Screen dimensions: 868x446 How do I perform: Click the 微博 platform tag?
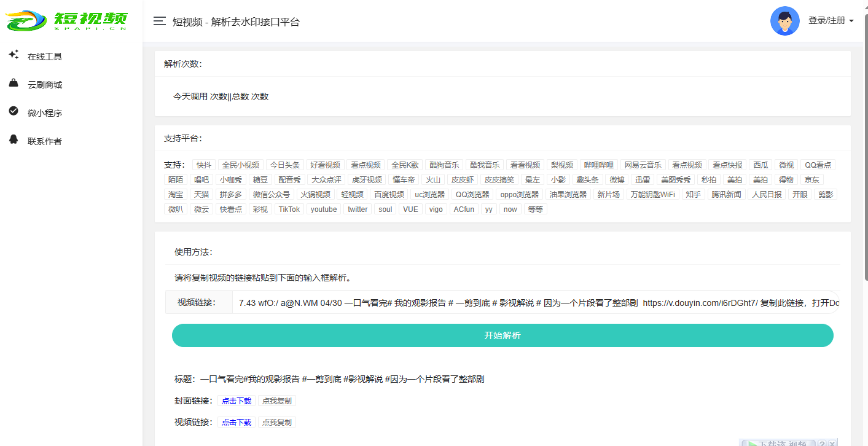click(x=617, y=180)
